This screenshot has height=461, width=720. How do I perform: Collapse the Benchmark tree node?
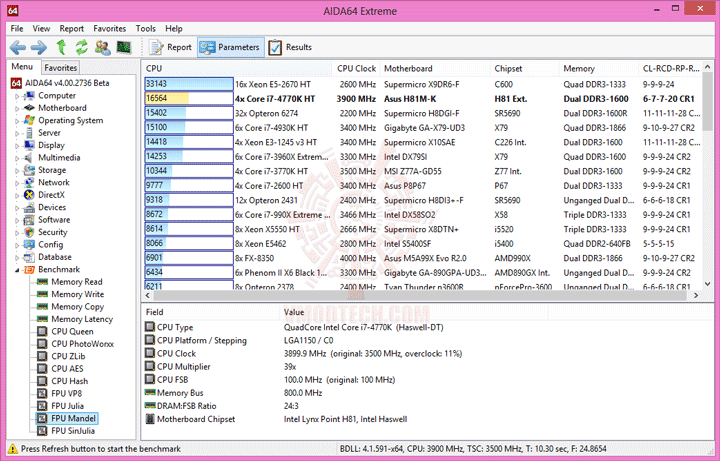point(17,270)
